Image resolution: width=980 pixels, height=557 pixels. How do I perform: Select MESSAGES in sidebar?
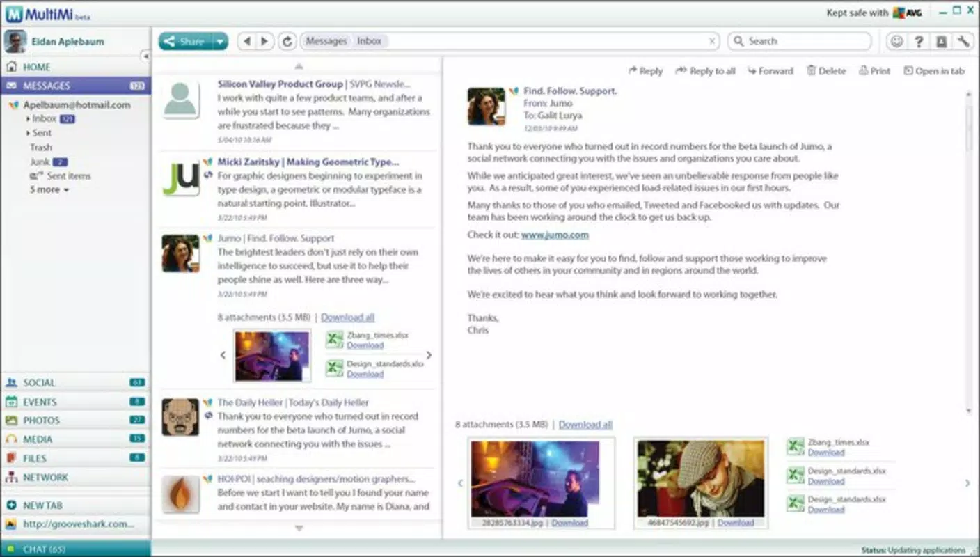(x=75, y=86)
